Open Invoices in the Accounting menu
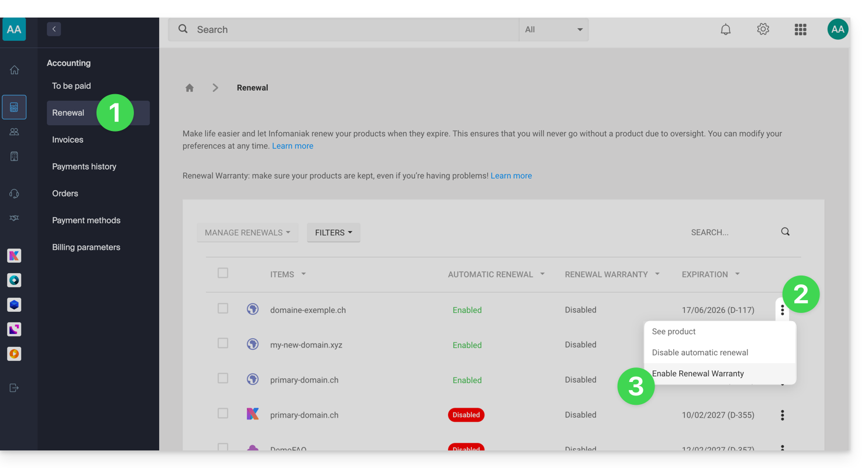The width and height of the screenshot is (868, 468). point(68,140)
